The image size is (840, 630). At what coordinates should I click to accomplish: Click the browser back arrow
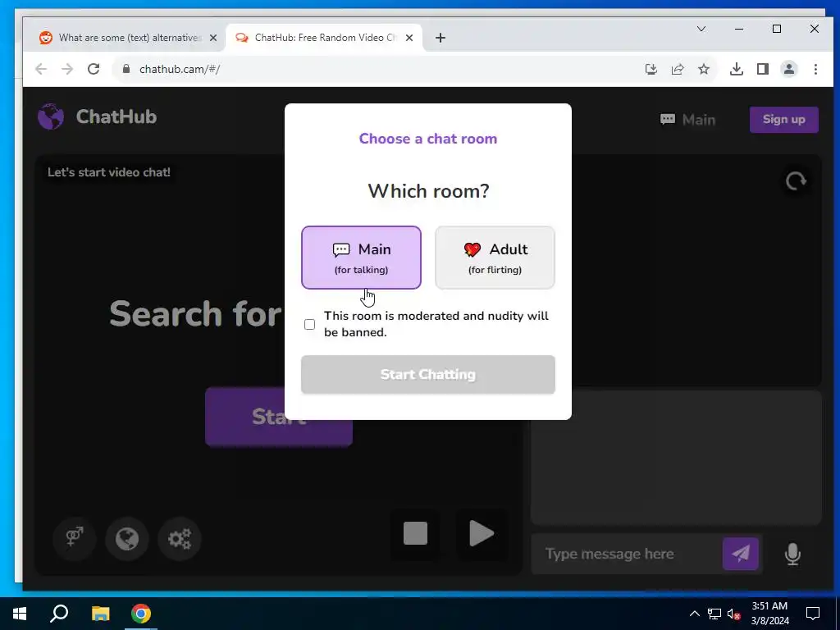click(41, 69)
